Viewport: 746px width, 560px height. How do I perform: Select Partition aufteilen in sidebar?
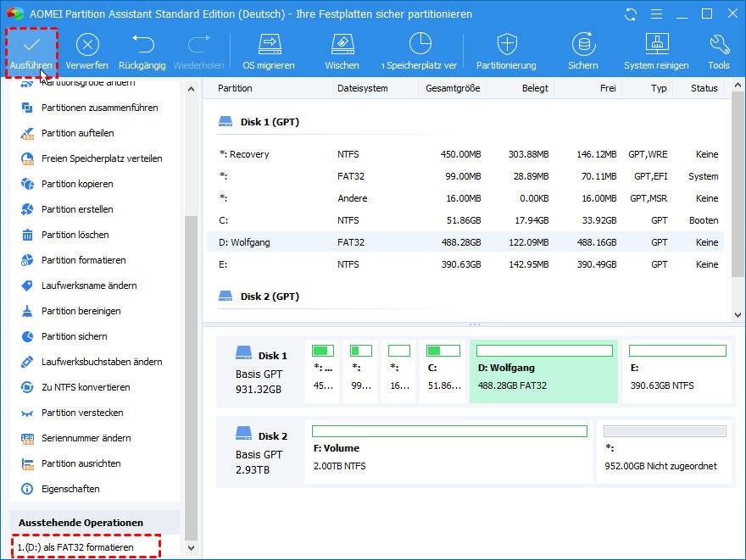[x=95, y=133]
